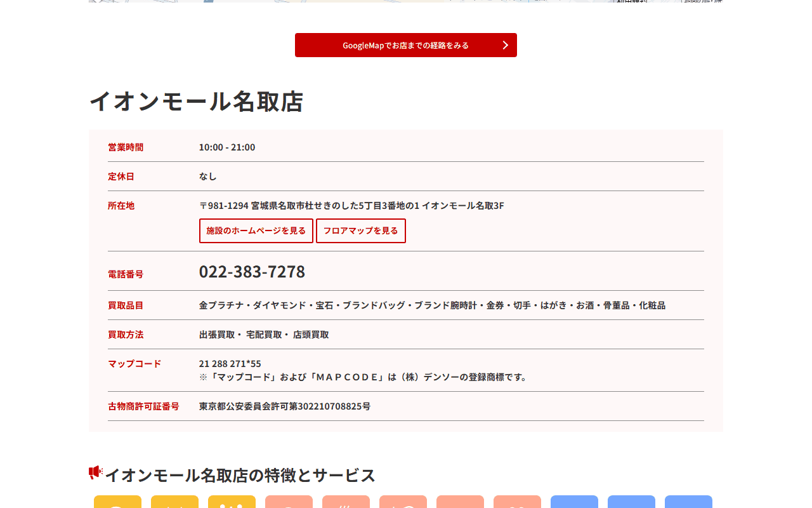The height and width of the screenshot is (508, 812).
Task: Select the 買取品目 label
Action: tap(126, 305)
